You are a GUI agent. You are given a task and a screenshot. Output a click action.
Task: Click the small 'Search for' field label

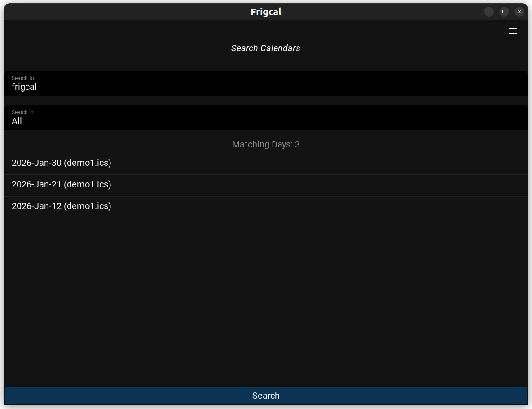click(x=24, y=78)
